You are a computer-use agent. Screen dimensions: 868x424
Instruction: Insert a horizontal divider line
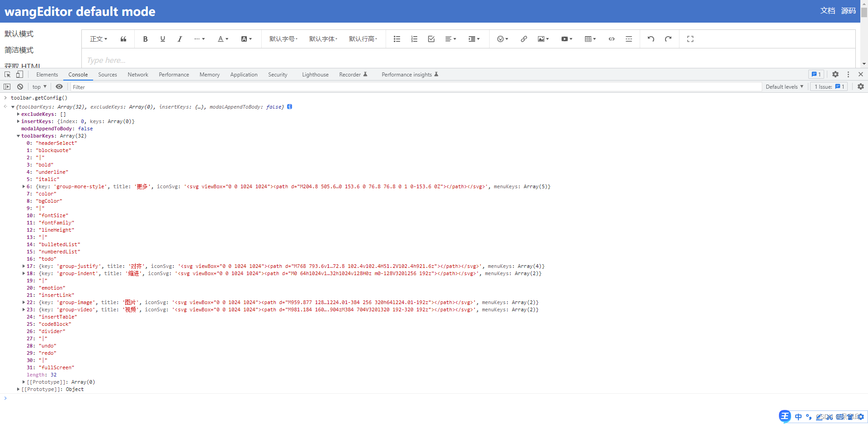coord(629,39)
